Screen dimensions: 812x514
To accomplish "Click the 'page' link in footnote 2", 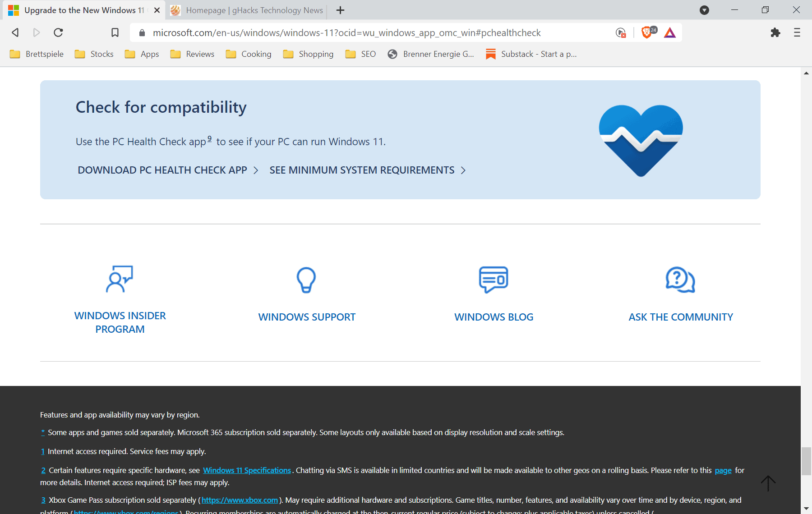I will click(x=723, y=470).
